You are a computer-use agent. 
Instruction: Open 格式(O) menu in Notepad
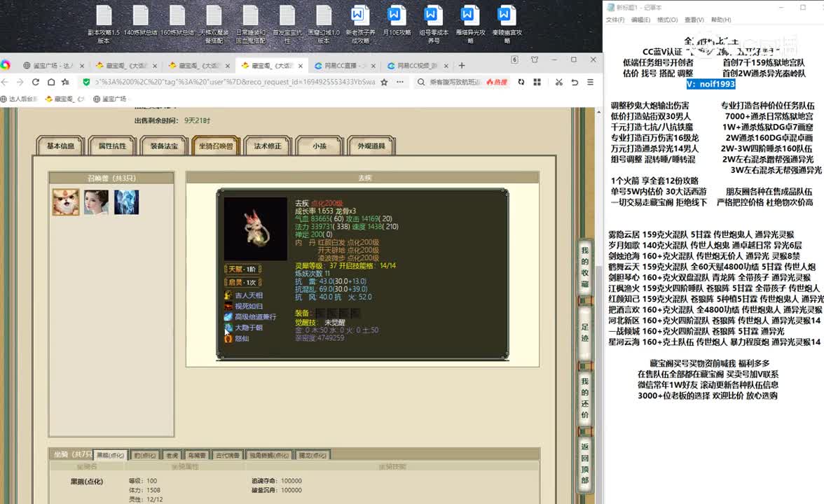[x=667, y=20]
